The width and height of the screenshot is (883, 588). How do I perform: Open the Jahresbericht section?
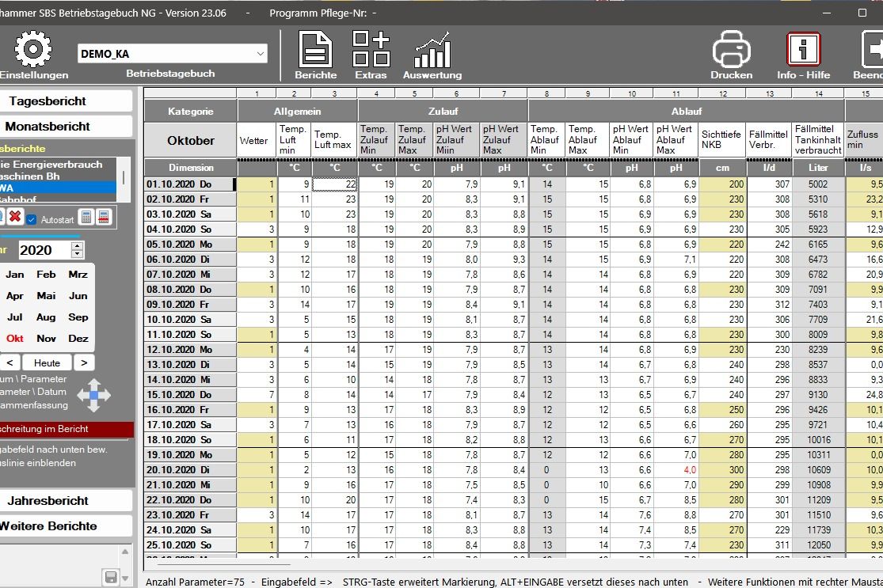(x=48, y=501)
